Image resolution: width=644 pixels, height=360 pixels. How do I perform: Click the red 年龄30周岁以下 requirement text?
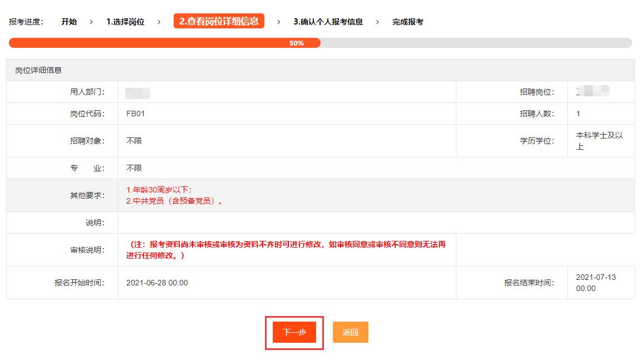coord(159,190)
